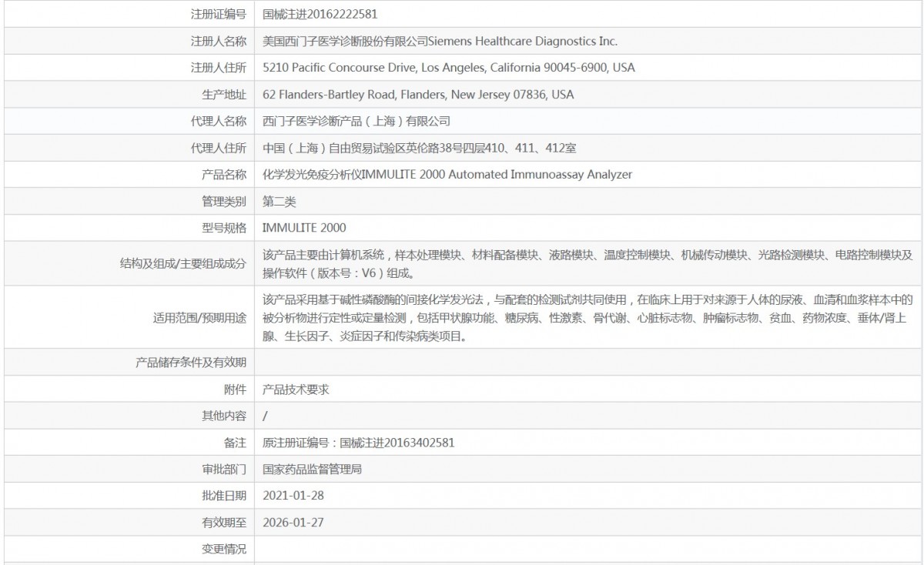Click the 生产地址 label
Image resolution: width=924 pixels, height=565 pixels.
pos(224,95)
